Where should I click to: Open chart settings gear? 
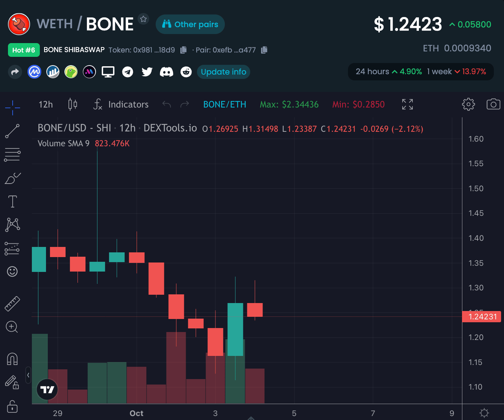pos(469,104)
